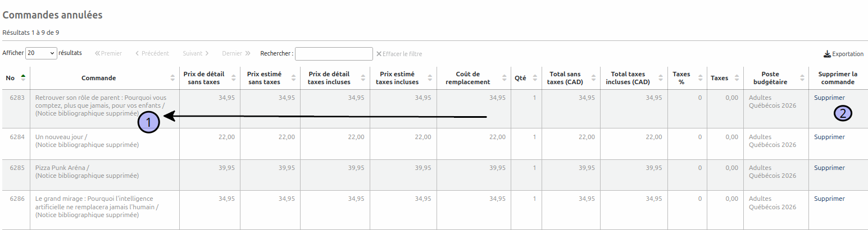
Task: Sort table by the No column arrows
Action: point(23,78)
